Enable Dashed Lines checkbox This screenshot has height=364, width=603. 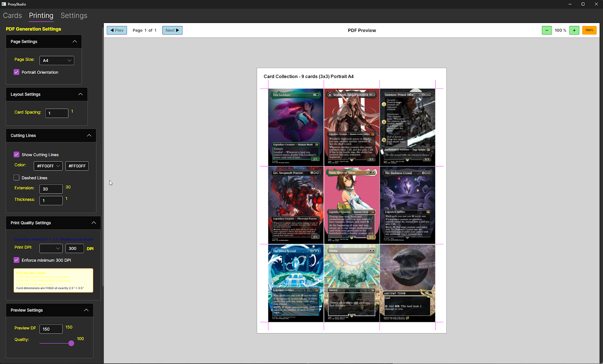[17, 178]
